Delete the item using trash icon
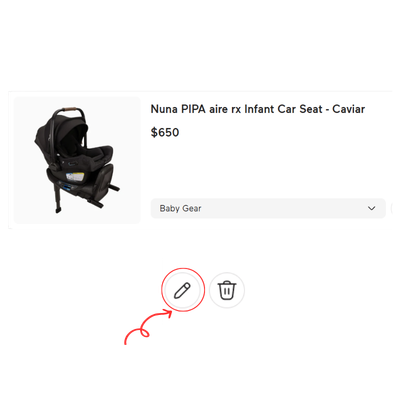Viewport: 400px width, 400px height. (227, 290)
